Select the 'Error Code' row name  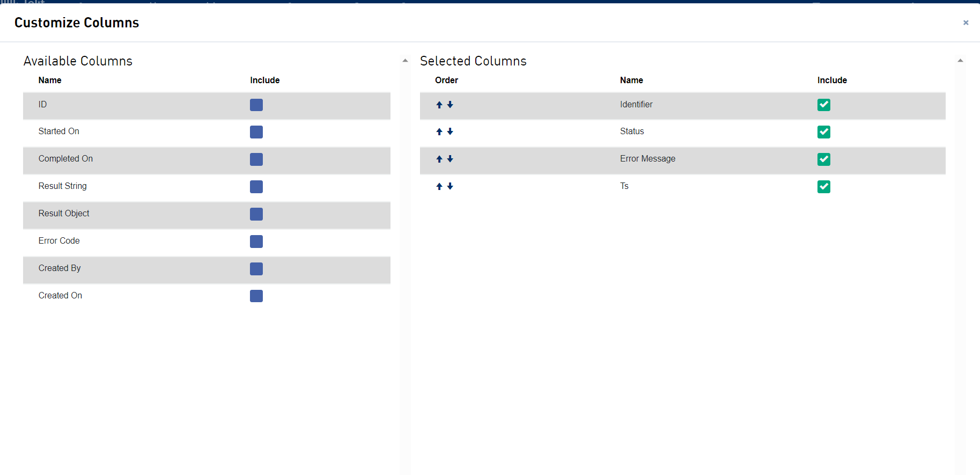tap(59, 241)
